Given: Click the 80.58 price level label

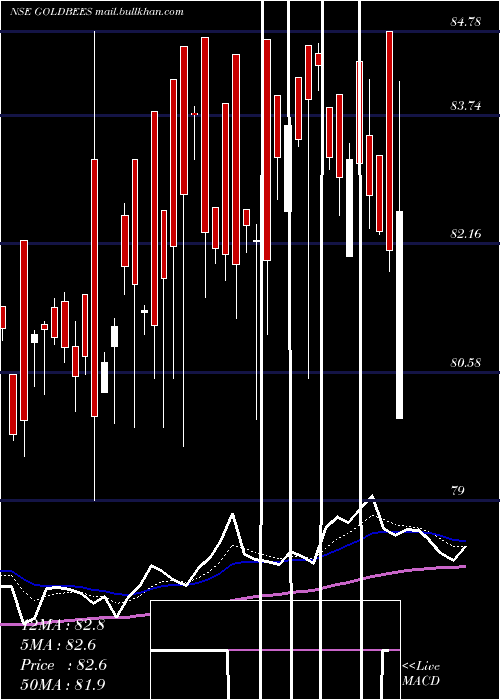Looking at the screenshot, I should [466, 362].
